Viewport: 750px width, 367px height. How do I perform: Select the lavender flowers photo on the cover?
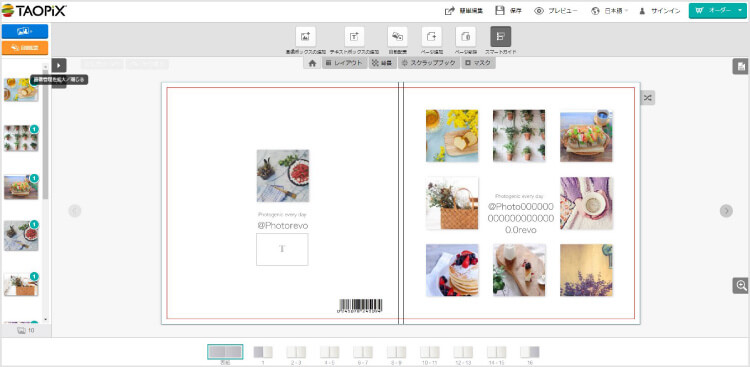click(586, 270)
